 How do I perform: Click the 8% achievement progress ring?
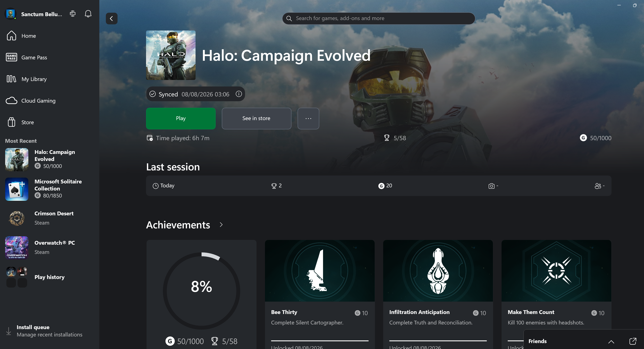202,291
